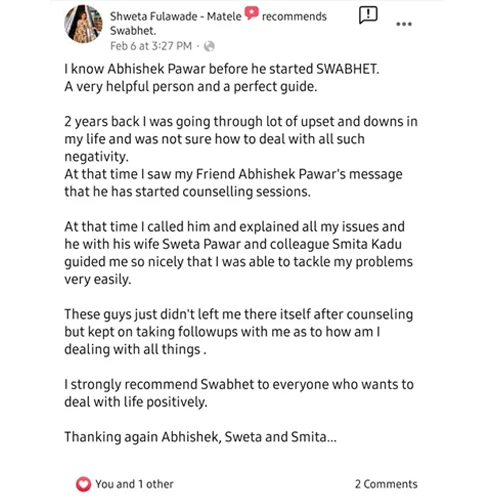The image size is (500, 500).
Task: Click the Thanking again Abhishek closing line
Action: [x=200, y=437]
